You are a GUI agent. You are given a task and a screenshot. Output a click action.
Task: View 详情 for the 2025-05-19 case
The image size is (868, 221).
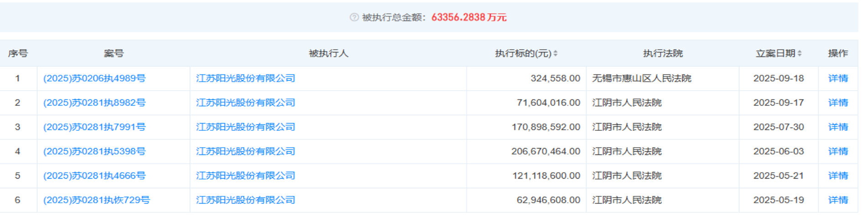[838, 200]
